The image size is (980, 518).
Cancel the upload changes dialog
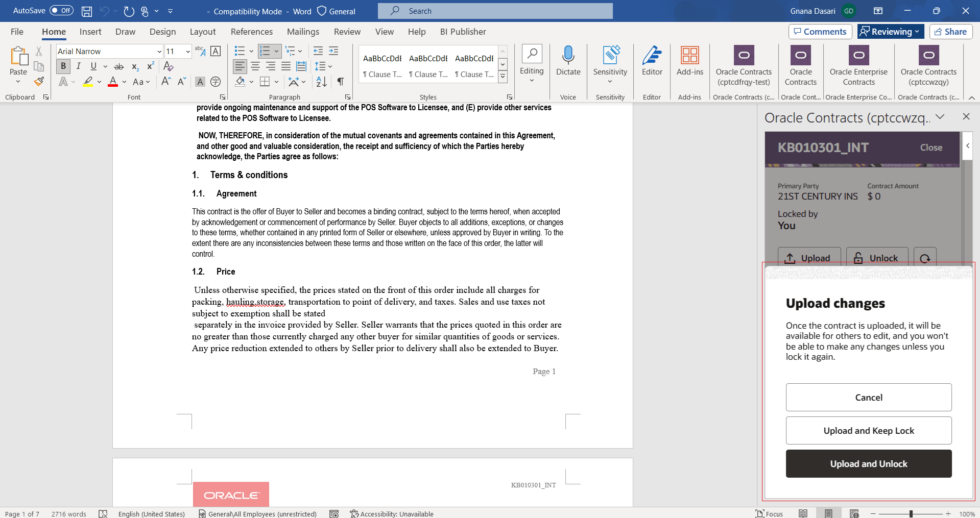[868, 397]
